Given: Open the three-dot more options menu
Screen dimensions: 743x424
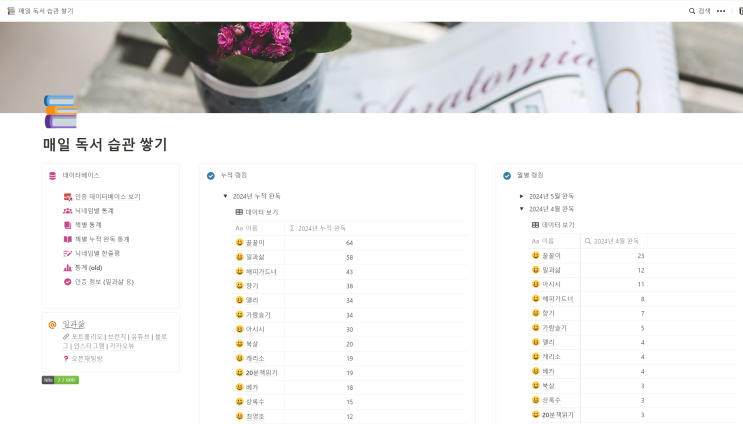Looking at the screenshot, I should click(x=721, y=11).
